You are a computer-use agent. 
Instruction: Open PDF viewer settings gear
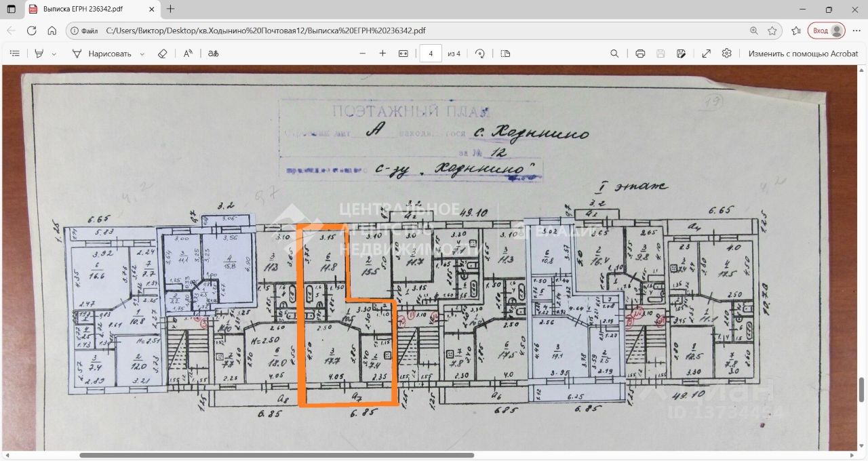727,54
